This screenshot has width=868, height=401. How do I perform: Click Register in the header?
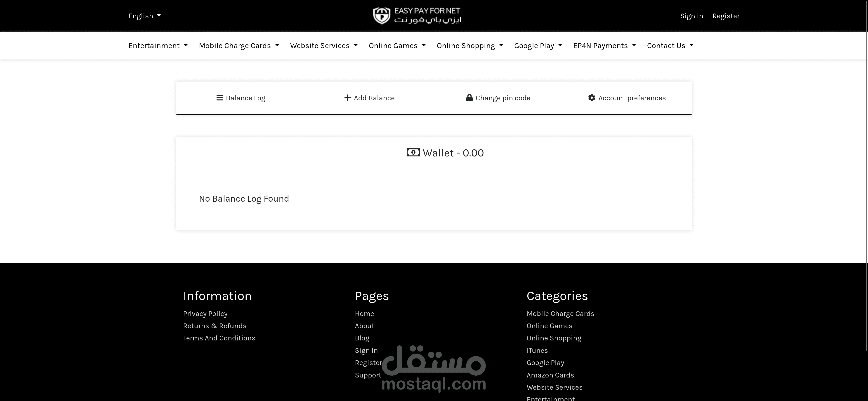click(x=726, y=16)
